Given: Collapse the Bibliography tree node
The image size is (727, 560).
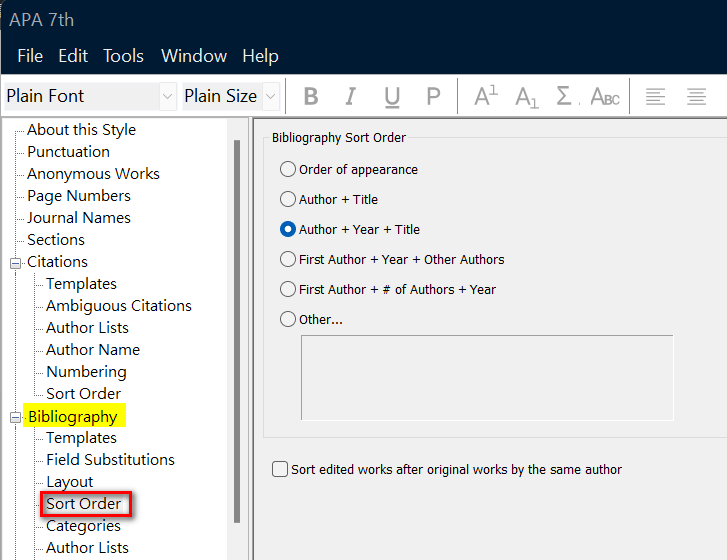Looking at the screenshot, I should [x=15, y=418].
